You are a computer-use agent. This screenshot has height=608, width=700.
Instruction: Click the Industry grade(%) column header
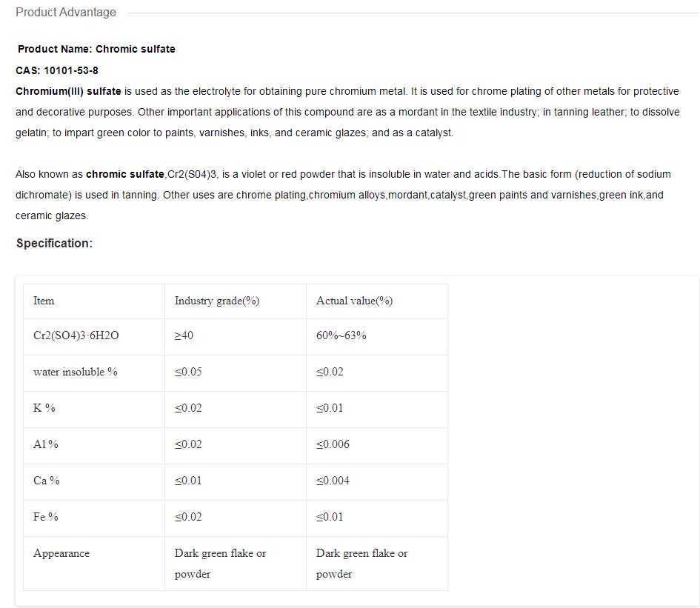click(236, 301)
